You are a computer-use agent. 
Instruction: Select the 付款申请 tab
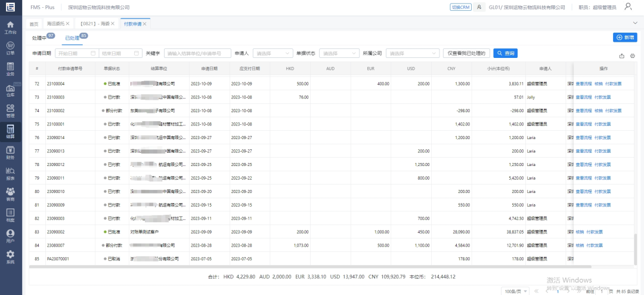point(132,24)
